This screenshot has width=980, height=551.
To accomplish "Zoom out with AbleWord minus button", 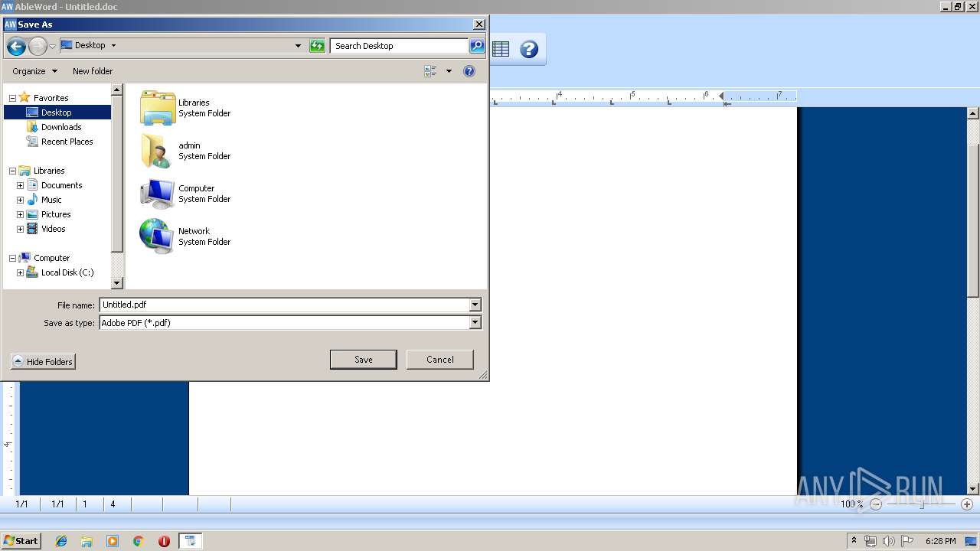I will pos(876,504).
